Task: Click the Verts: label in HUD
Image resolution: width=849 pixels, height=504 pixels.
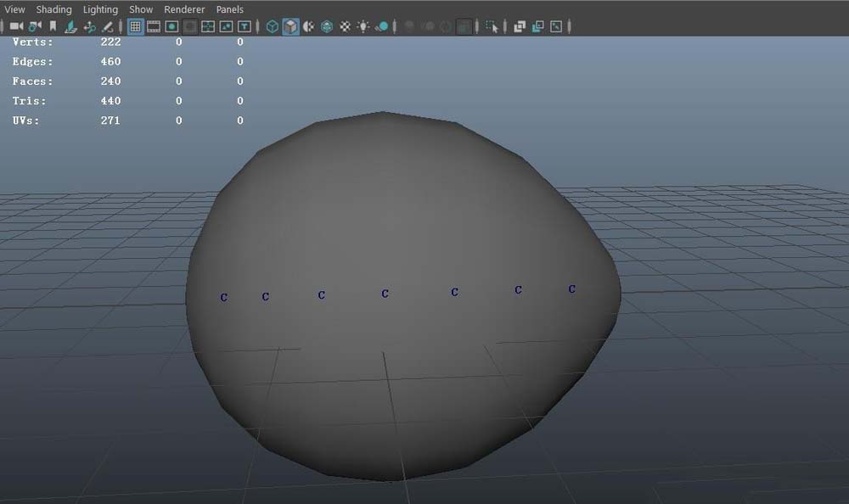Action: click(32, 42)
